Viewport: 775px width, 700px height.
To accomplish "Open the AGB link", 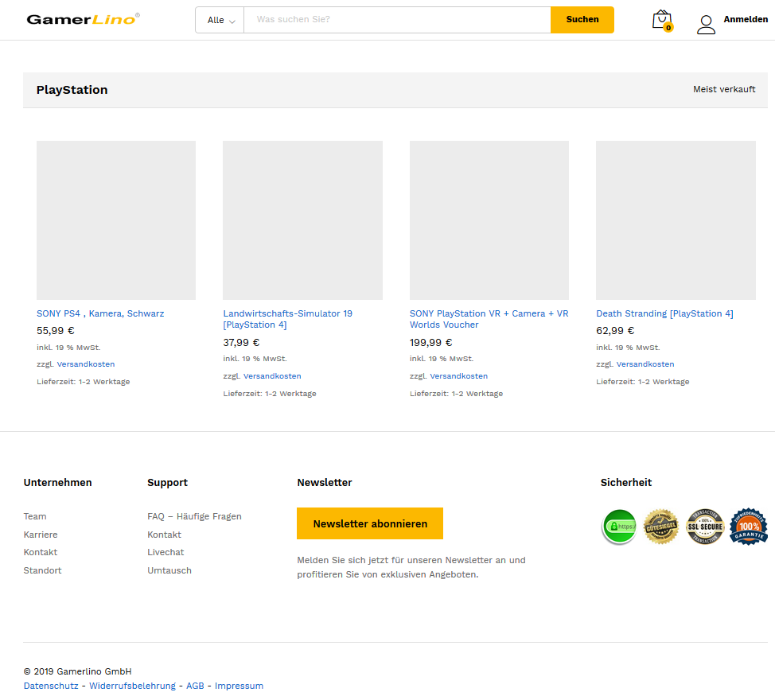I will [x=195, y=686].
